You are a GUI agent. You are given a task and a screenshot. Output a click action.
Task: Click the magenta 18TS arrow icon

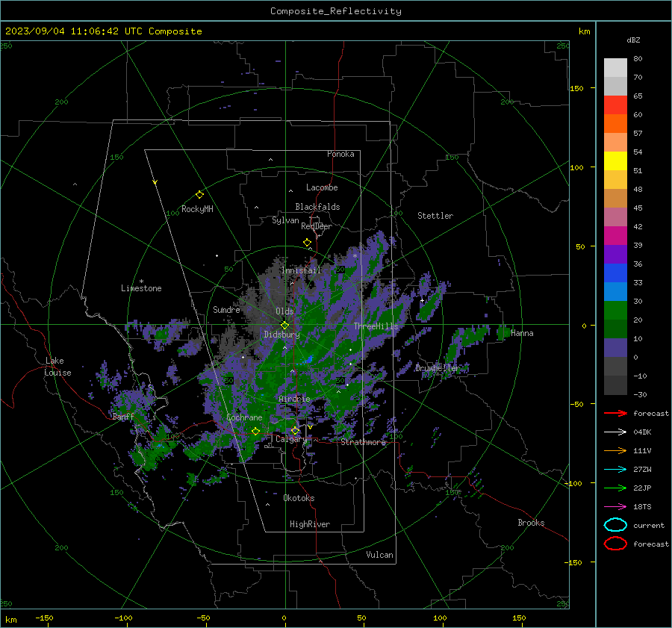click(x=615, y=507)
